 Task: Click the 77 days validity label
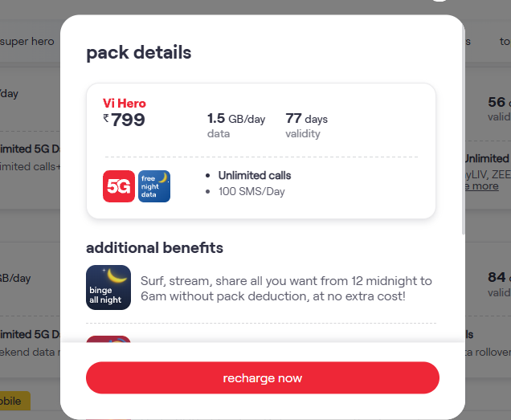click(306, 119)
